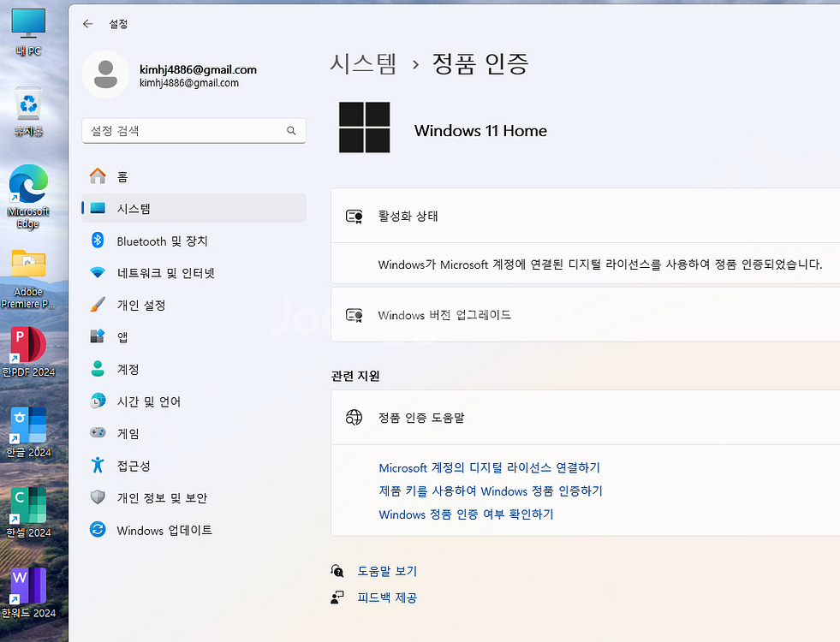Image resolution: width=840 pixels, height=642 pixels.
Task: Collapse the 정품 인증 도움말 section
Action: tap(586, 417)
